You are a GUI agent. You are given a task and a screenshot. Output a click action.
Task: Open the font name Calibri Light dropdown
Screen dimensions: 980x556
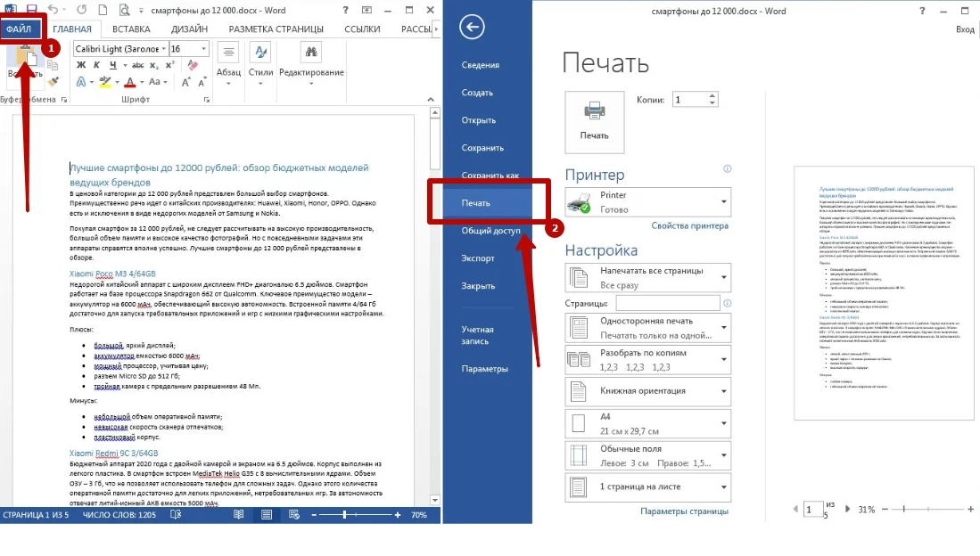pyautogui.click(x=164, y=49)
